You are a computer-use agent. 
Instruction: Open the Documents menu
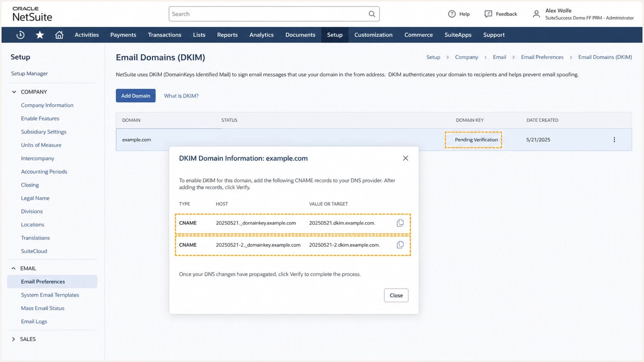click(x=300, y=35)
